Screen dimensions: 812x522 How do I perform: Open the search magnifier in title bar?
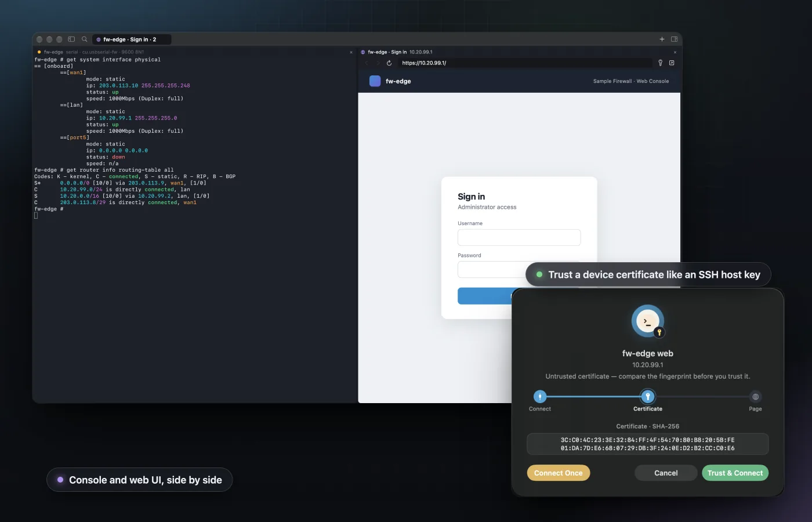tap(85, 39)
